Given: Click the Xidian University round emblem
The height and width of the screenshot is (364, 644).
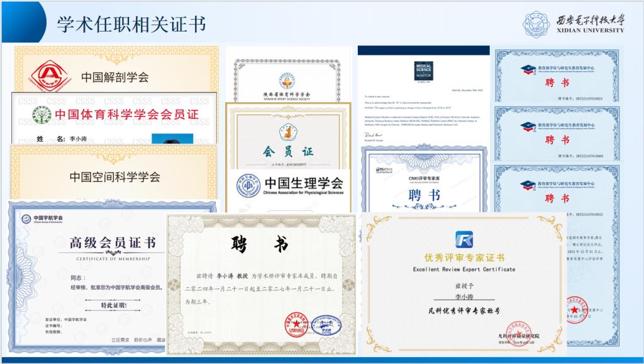Looking at the screenshot, I should [x=536, y=24].
